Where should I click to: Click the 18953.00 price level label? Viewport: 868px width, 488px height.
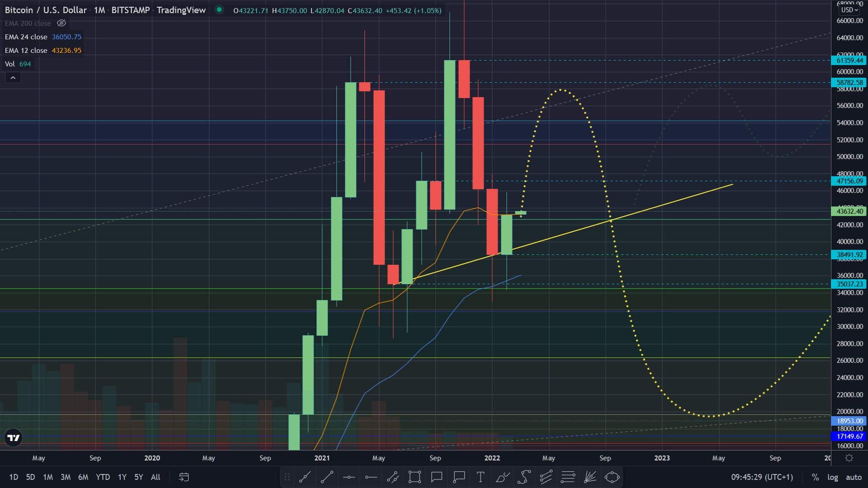[x=849, y=421]
